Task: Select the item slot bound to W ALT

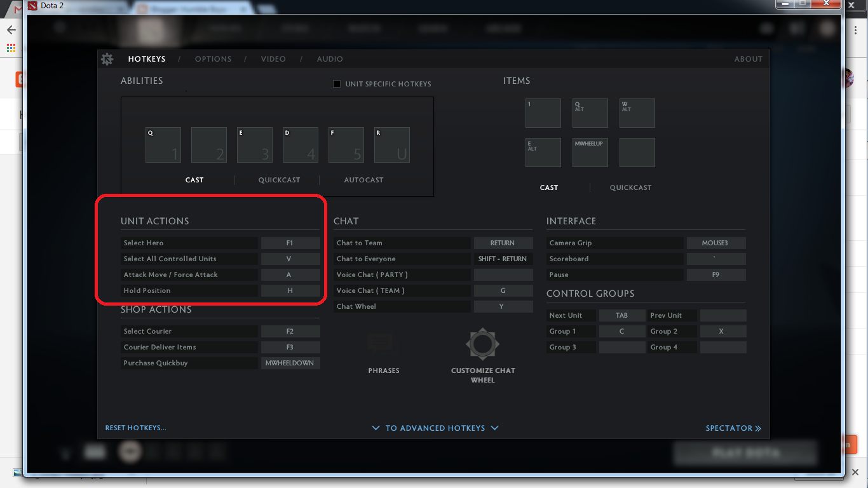Action: (x=637, y=113)
